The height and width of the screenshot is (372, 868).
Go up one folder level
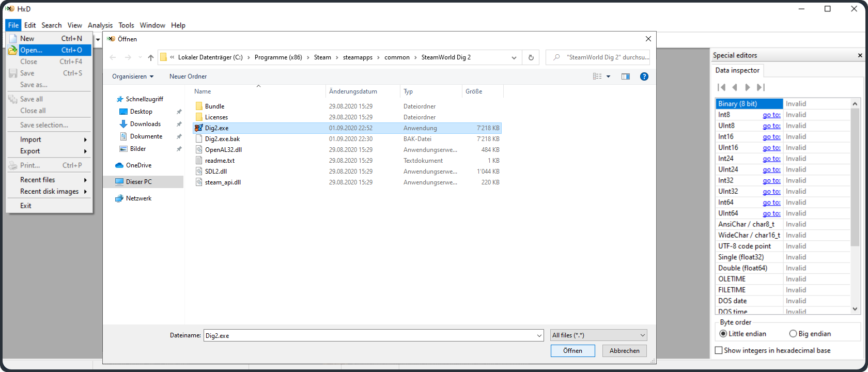pos(151,57)
